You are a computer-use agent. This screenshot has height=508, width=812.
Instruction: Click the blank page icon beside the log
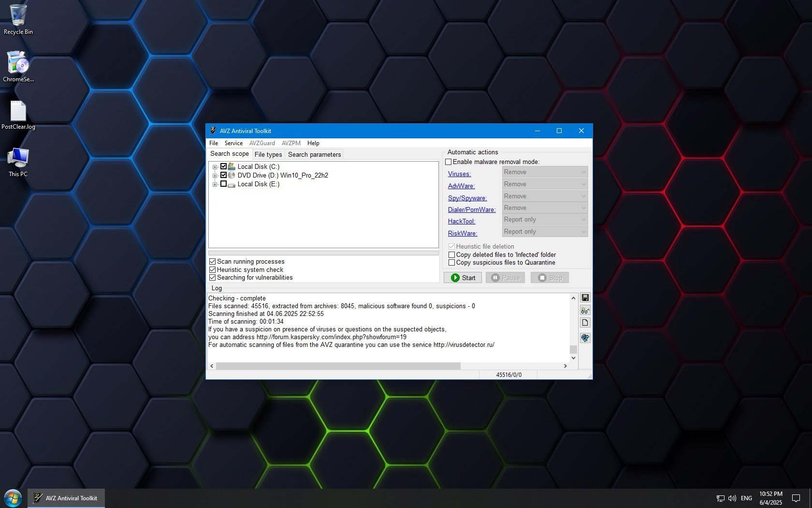585,323
